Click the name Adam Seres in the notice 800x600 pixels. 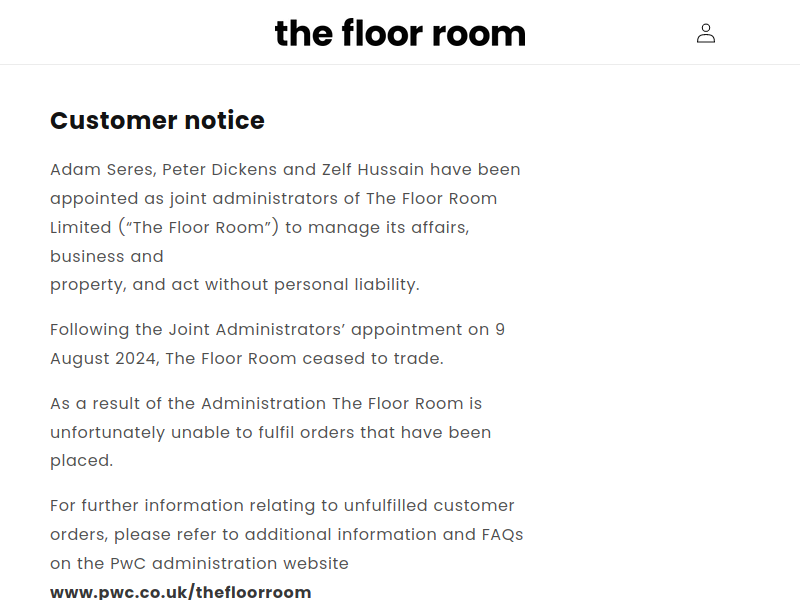[x=103, y=169]
